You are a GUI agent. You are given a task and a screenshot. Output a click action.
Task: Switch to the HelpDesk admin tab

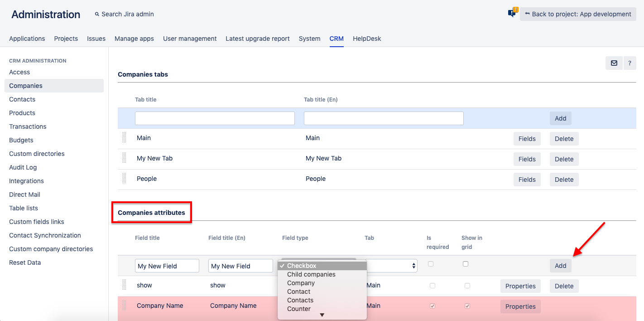click(x=367, y=39)
